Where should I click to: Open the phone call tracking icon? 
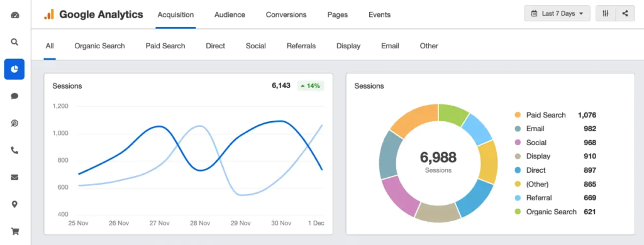15,150
